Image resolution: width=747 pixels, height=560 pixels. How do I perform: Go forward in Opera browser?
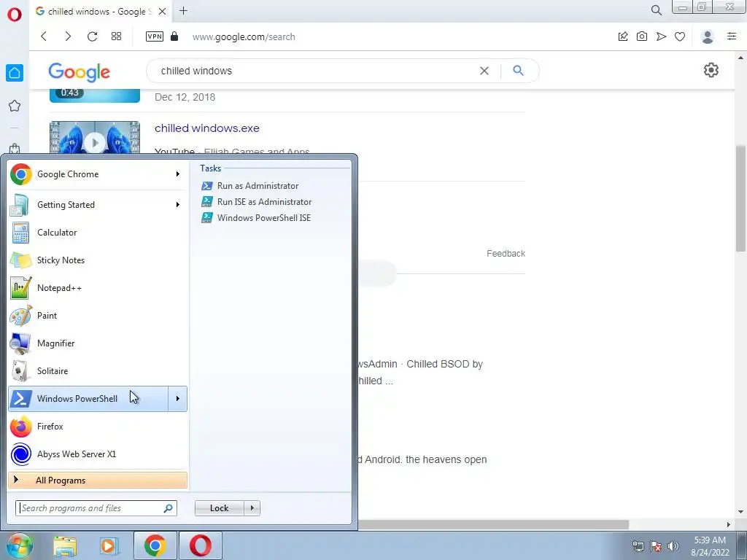68,36
